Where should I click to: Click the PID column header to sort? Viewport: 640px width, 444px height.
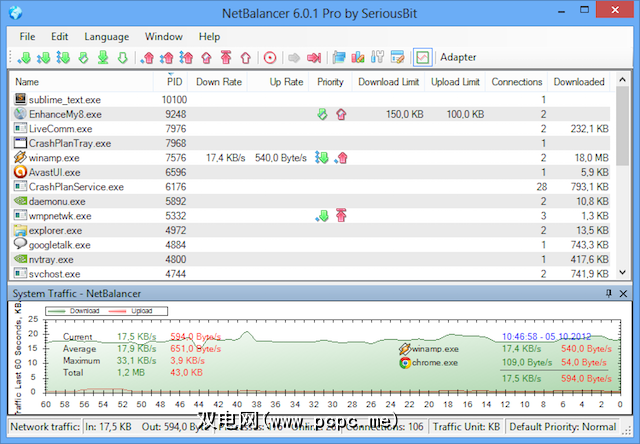[174, 82]
